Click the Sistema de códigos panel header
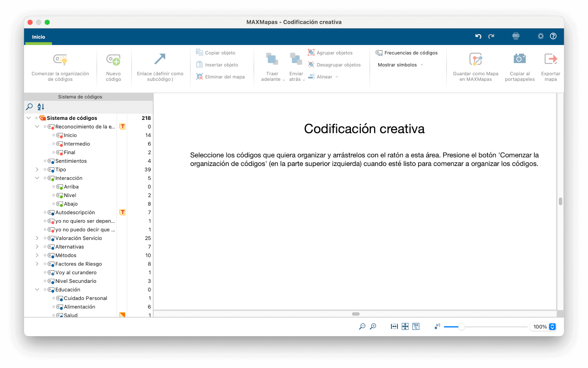The image size is (588, 368). (88, 97)
